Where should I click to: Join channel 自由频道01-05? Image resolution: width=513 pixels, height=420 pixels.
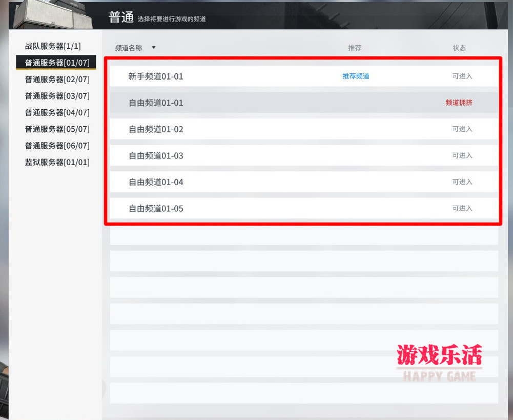(x=304, y=209)
